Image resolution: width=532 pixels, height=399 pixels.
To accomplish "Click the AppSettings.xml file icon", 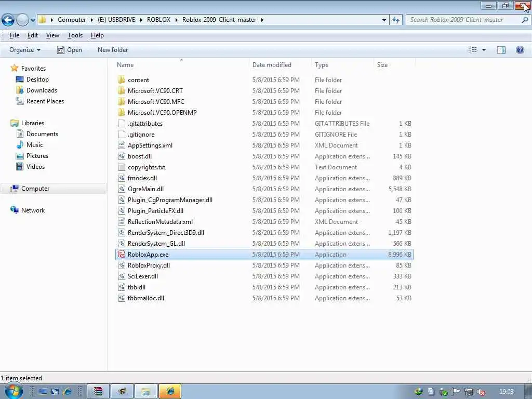I will click(x=122, y=145).
